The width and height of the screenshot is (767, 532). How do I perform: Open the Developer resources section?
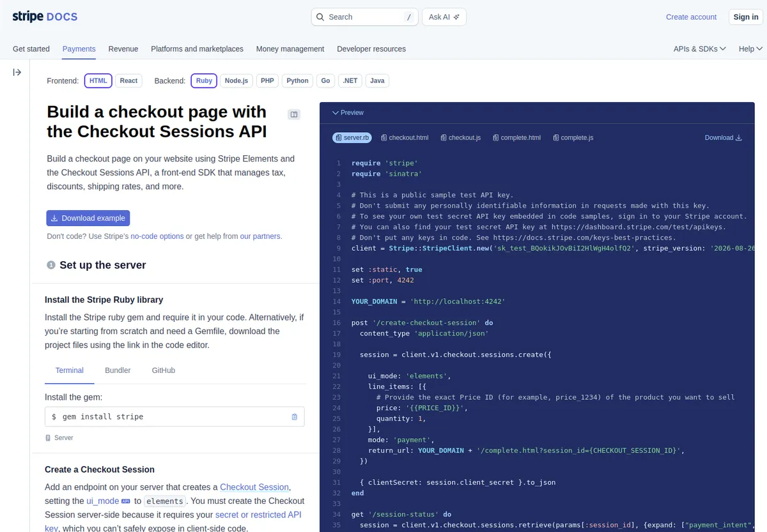pos(371,49)
